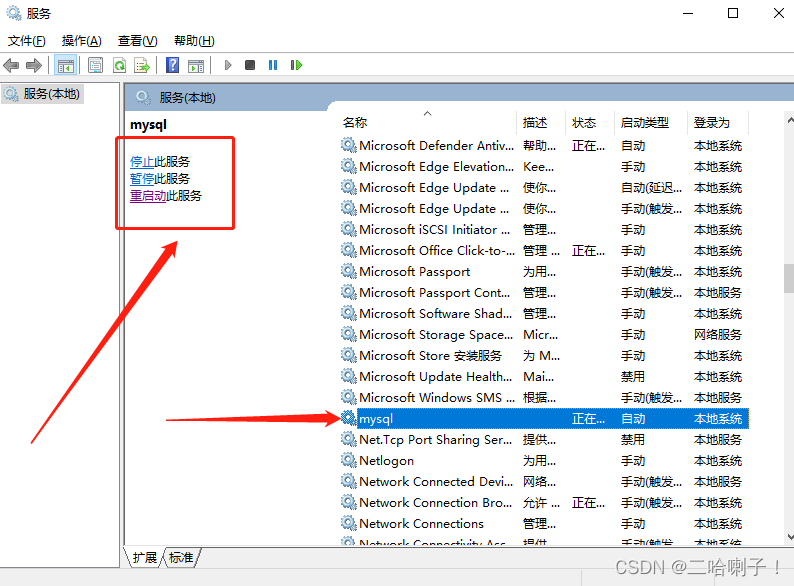The height and width of the screenshot is (586, 794).
Task: Toggle the action pane toolbar icon
Action: (195, 65)
